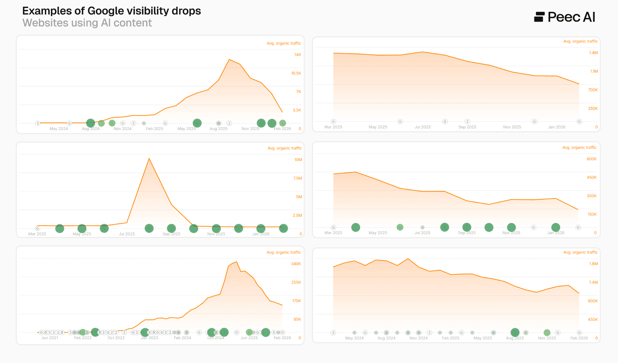Screen dimensions: 618x364
Task: Click small gray dot left of Feb 2025 in 14K chart
Action: coord(144,123)
